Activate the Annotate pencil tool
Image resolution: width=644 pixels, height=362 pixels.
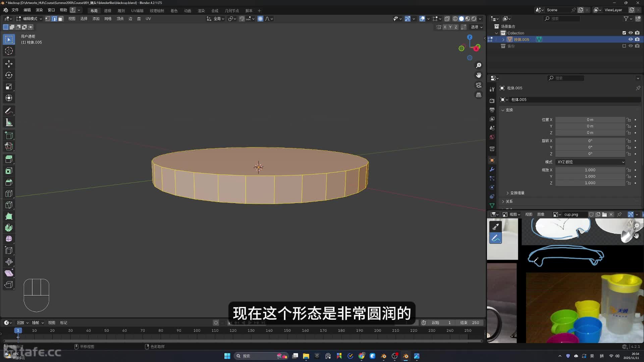(x=9, y=111)
